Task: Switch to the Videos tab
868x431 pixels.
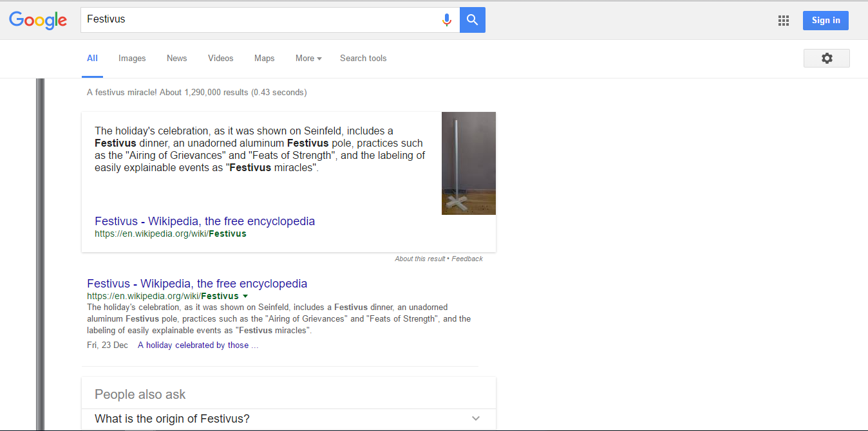Action: (x=221, y=59)
